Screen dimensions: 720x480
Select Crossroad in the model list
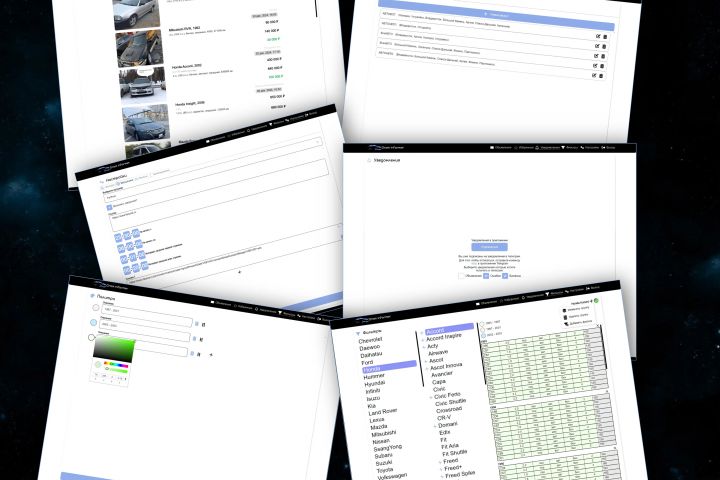point(449,410)
